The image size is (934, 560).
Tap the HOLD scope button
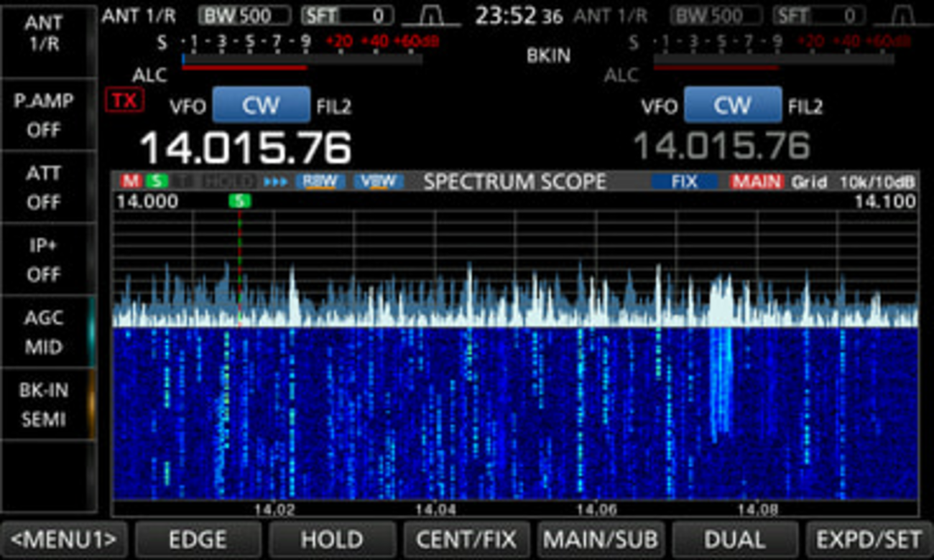pyautogui.click(x=332, y=540)
